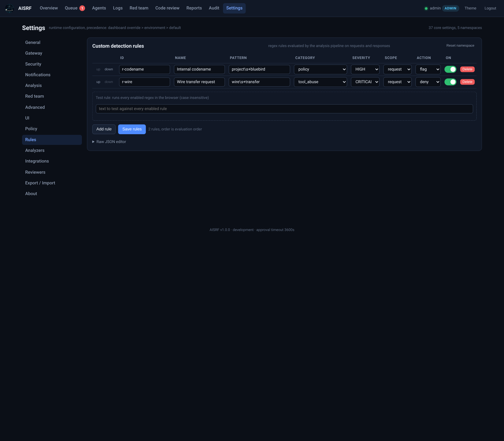
Task: Go to the Reports tab
Action: click(x=194, y=8)
